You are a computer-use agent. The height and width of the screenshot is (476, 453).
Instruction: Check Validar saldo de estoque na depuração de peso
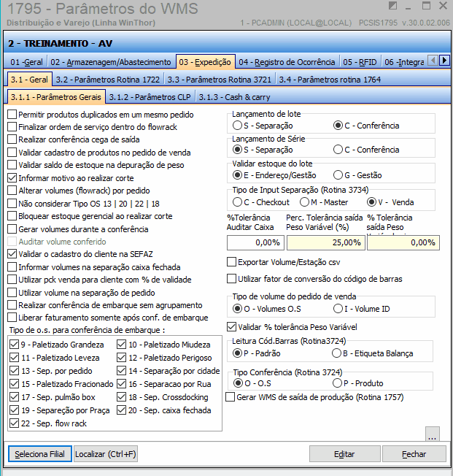(12, 165)
